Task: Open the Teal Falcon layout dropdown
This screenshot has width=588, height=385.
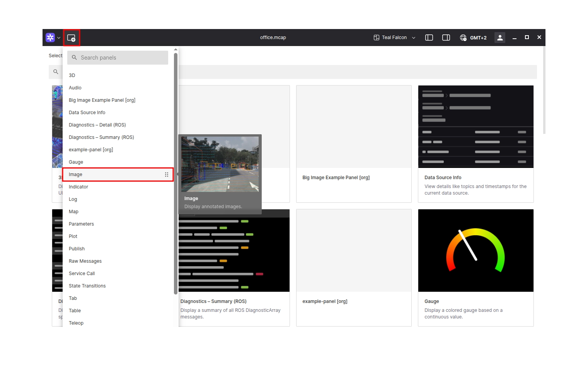Action: click(x=394, y=37)
